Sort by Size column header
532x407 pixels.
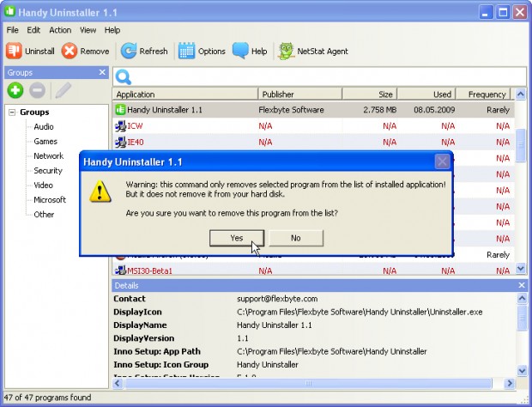(370, 94)
